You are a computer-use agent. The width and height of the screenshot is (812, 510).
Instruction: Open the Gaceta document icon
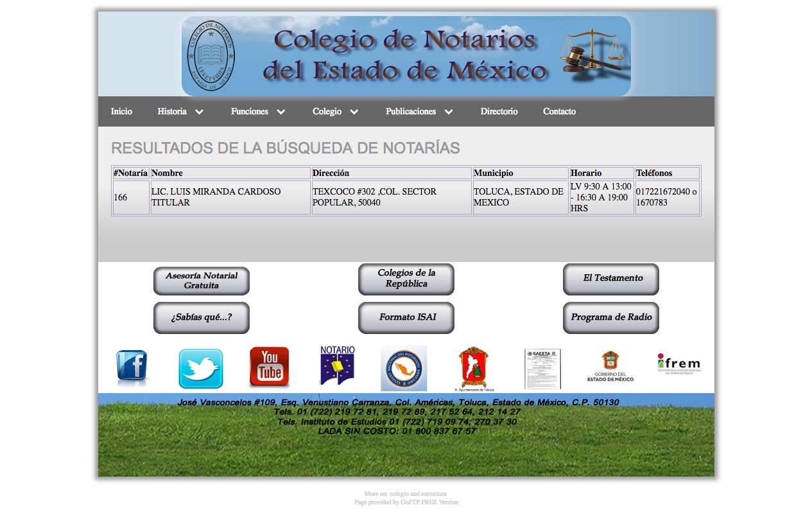tap(542, 369)
